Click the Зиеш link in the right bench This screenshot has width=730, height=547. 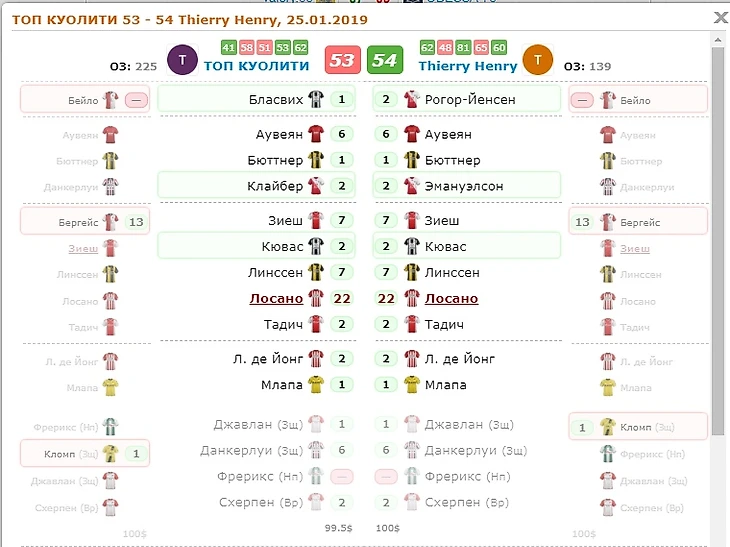[636, 249]
